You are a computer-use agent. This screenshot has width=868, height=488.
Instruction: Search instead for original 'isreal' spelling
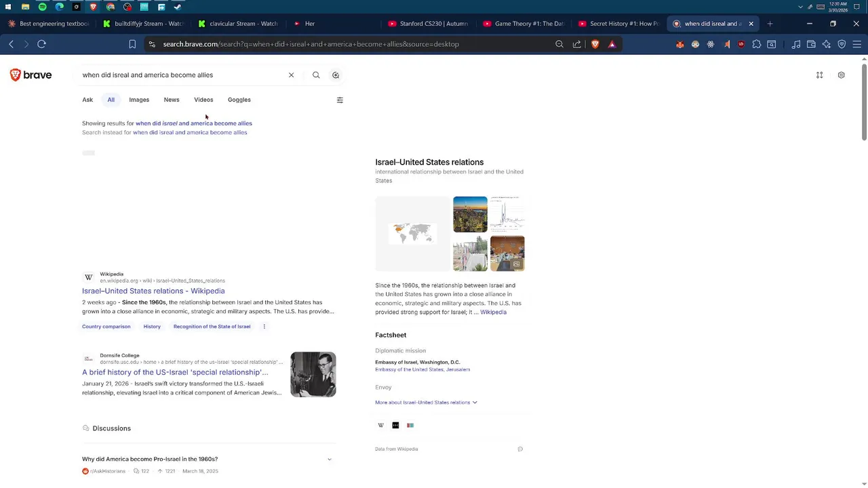190,133
